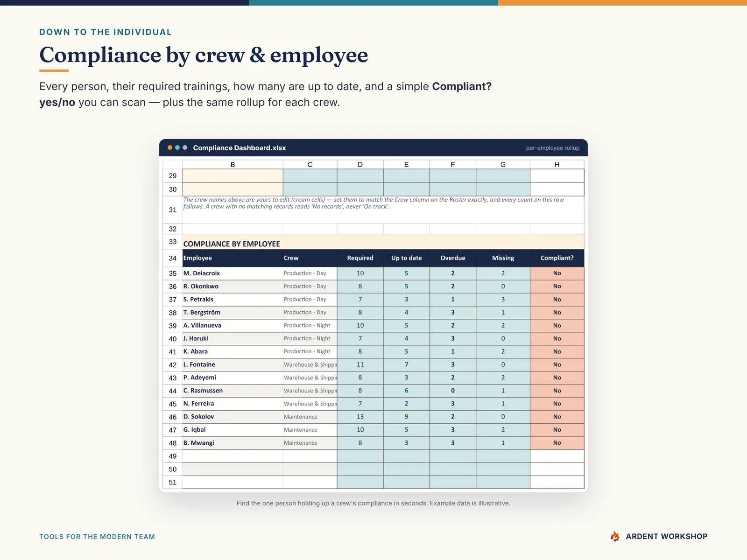Select the A. Villanueva employee cell

[x=233, y=326]
